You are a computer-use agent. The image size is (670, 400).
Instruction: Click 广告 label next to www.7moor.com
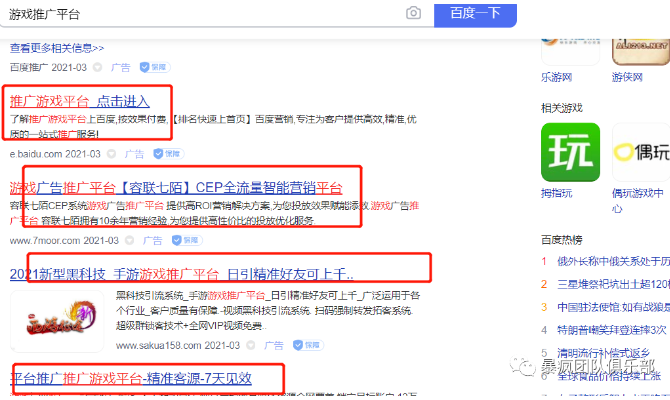153,241
